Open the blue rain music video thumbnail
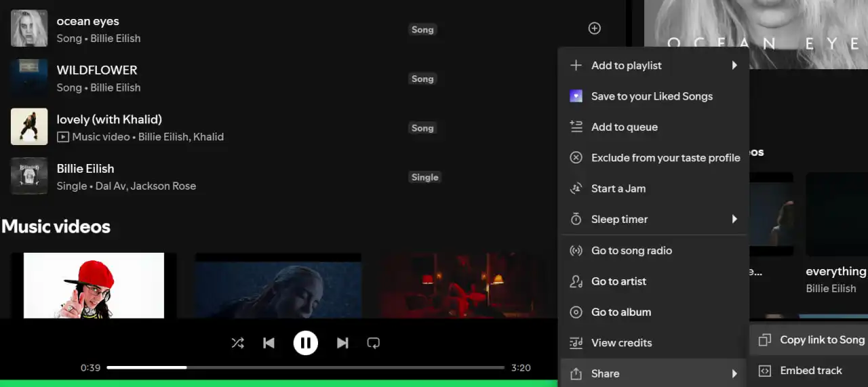The image size is (868, 387). tap(278, 285)
